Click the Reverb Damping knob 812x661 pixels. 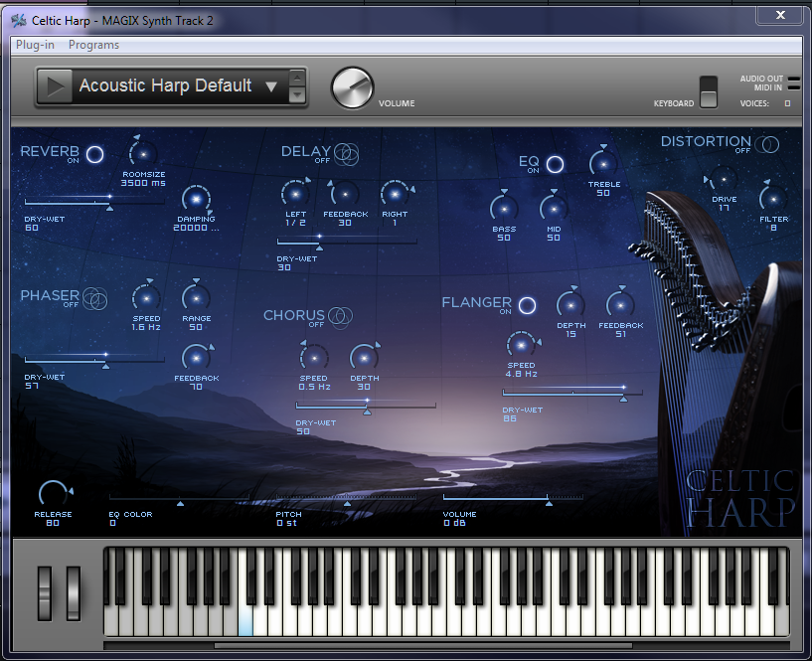pyautogui.click(x=196, y=200)
